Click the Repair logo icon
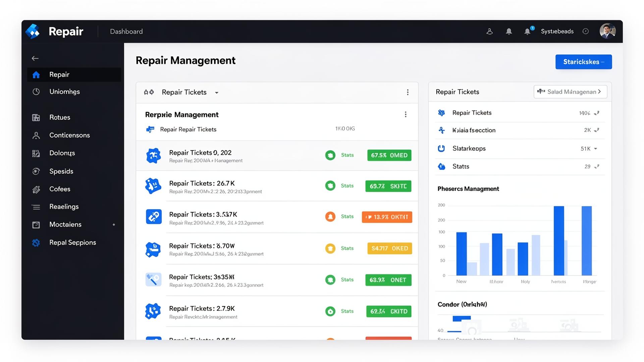The width and height of the screenshot is (644, 362). (33, 32)
